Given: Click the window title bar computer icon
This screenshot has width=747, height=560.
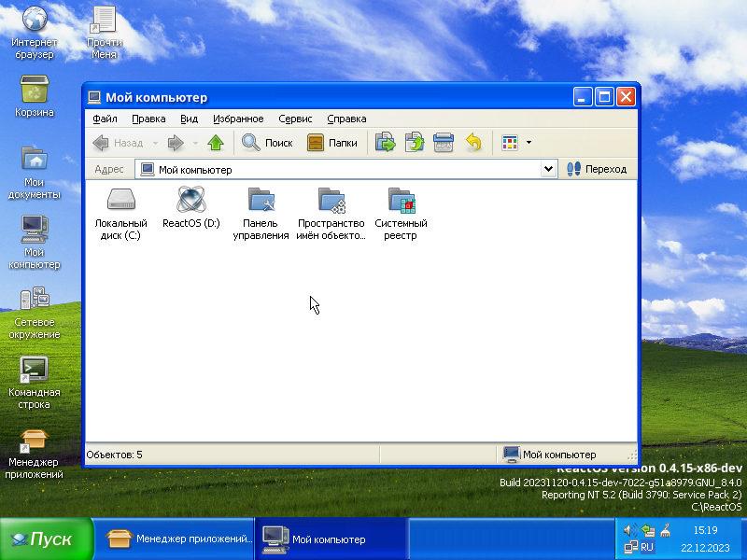Looking at the screenshot, I should pos(94,98).
